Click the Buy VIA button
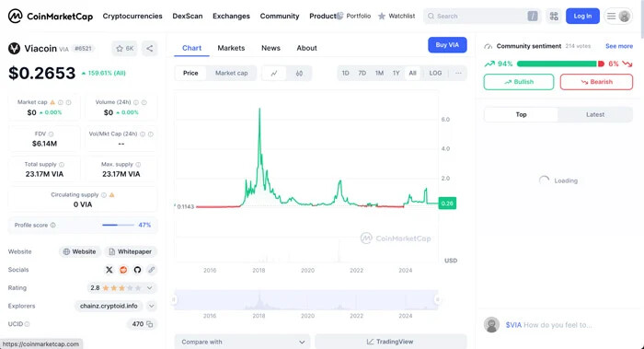644x349 pixels. [x=447, y=45]
